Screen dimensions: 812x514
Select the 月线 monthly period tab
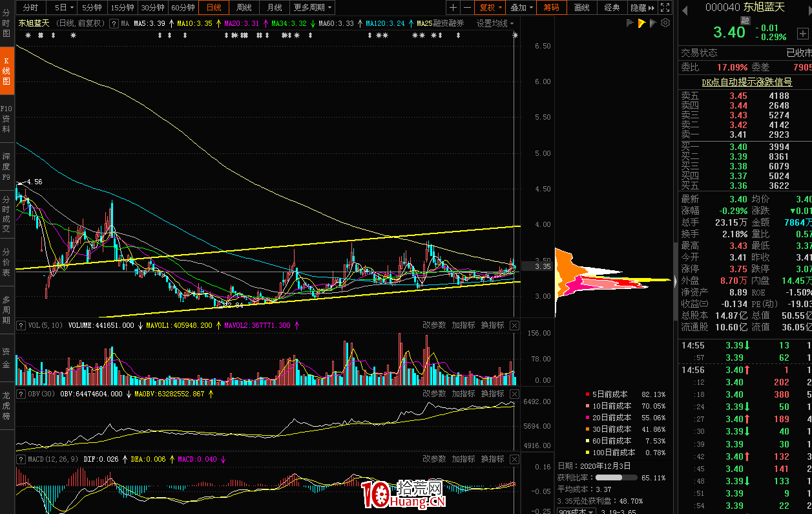click(274, 8)
